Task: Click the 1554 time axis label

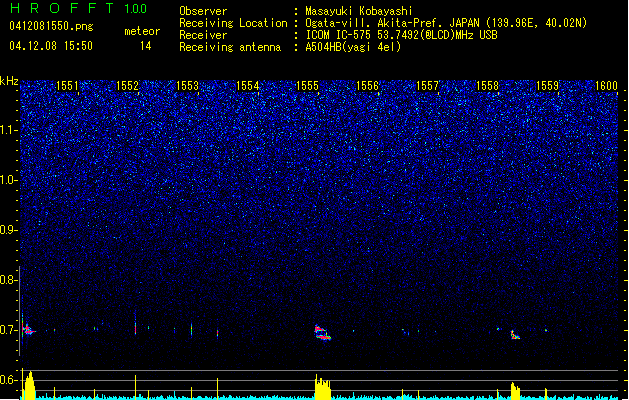Action: pos(248,86)
